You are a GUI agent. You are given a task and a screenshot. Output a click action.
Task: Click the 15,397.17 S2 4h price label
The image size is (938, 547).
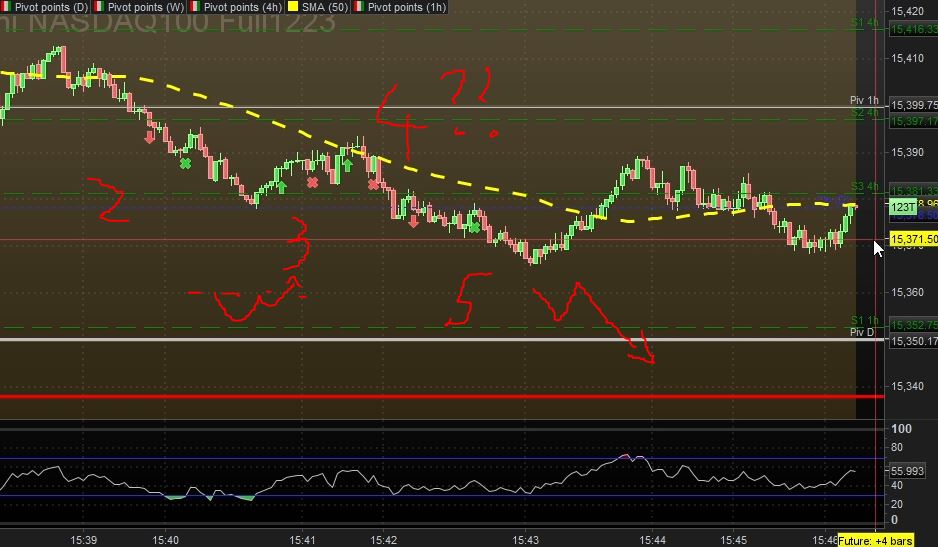pyautogui.click(x=913, y=121)
